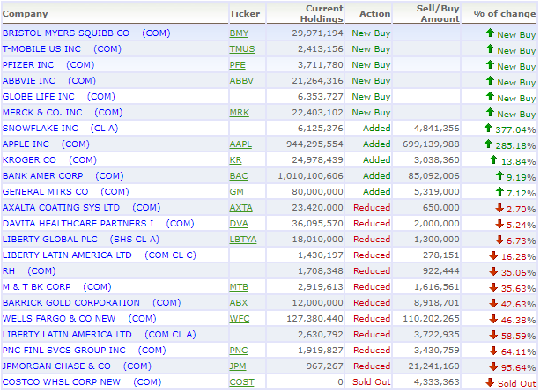The width and height of the screenshot is (540, 392).
Task: Click the red down arrow beside 2.70%
Action: [499, 208]
